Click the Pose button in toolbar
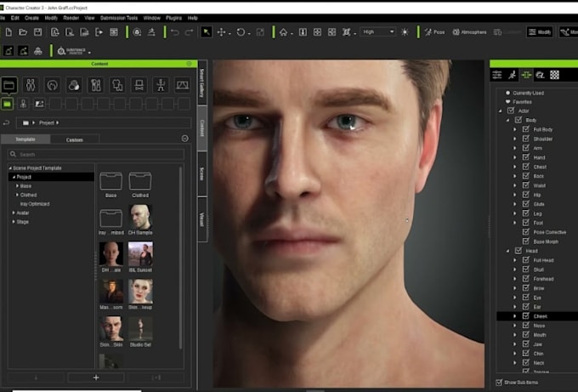The width and height of the screenshot is (578, 392). (434, 32)
